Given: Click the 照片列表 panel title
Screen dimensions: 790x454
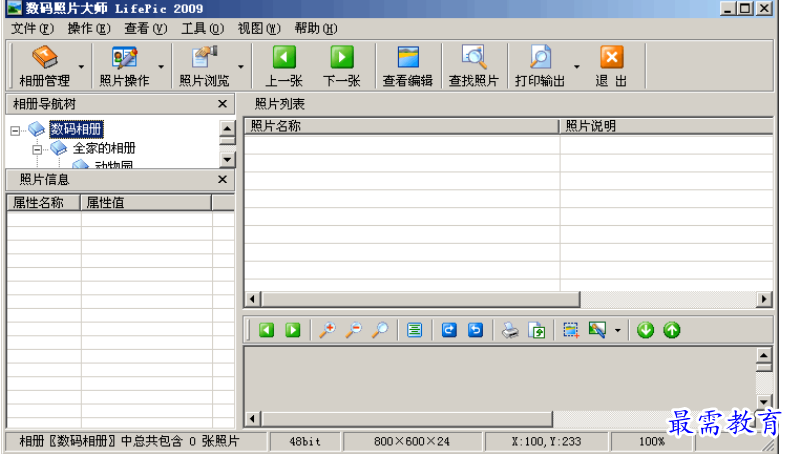Looking at the screenshot, I should [x=280, y=104].
